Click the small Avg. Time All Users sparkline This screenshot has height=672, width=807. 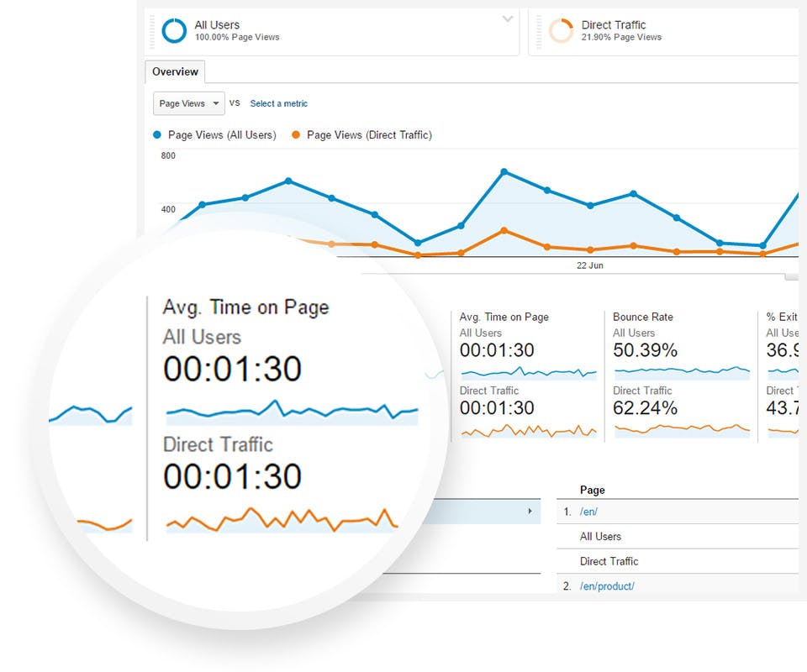coord(529,372)
